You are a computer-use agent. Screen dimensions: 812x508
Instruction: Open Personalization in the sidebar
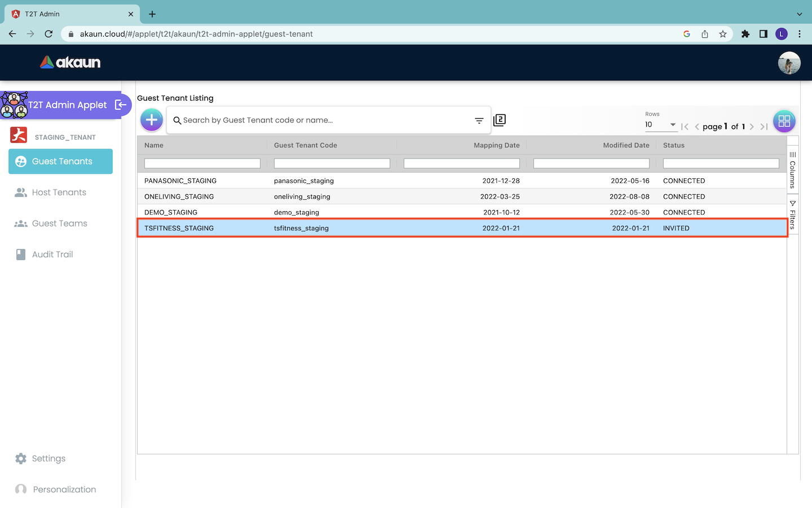(x=64, y=489)
